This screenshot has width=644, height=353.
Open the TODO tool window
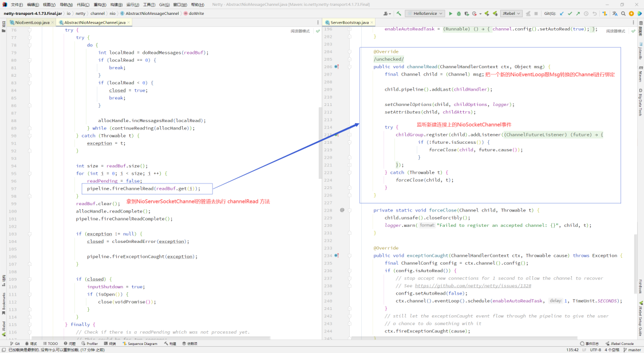click(50, 344)
